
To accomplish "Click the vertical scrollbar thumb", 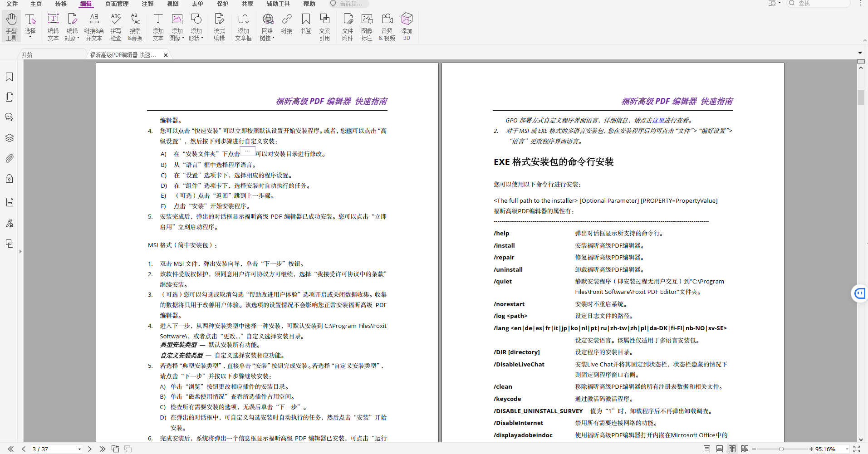I will coord(861,98).
